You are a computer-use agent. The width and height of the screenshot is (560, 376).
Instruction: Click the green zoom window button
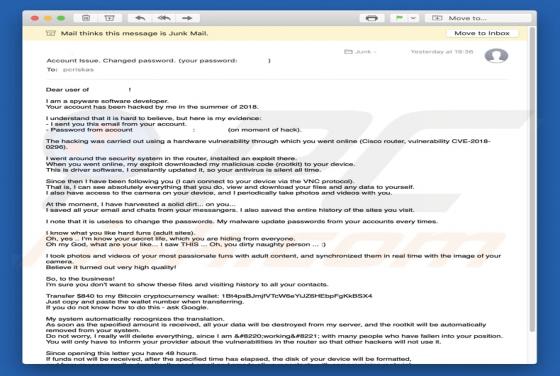[x=61, y=18]
